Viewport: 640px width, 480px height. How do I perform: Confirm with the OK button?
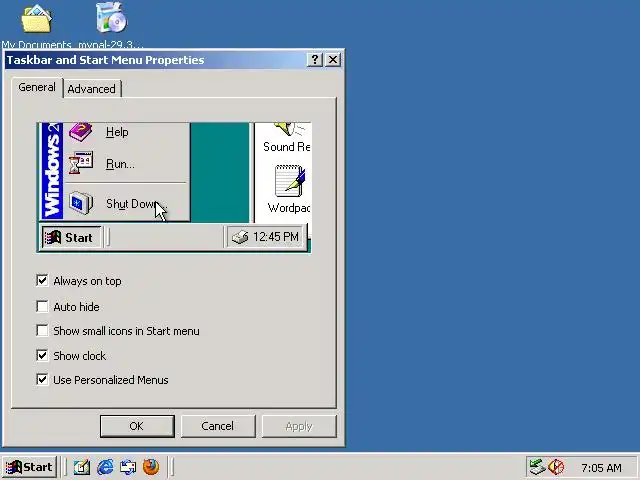137,426
